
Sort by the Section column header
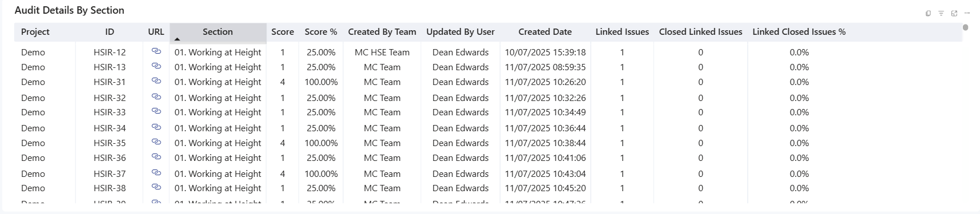click(x=217, y=32)
